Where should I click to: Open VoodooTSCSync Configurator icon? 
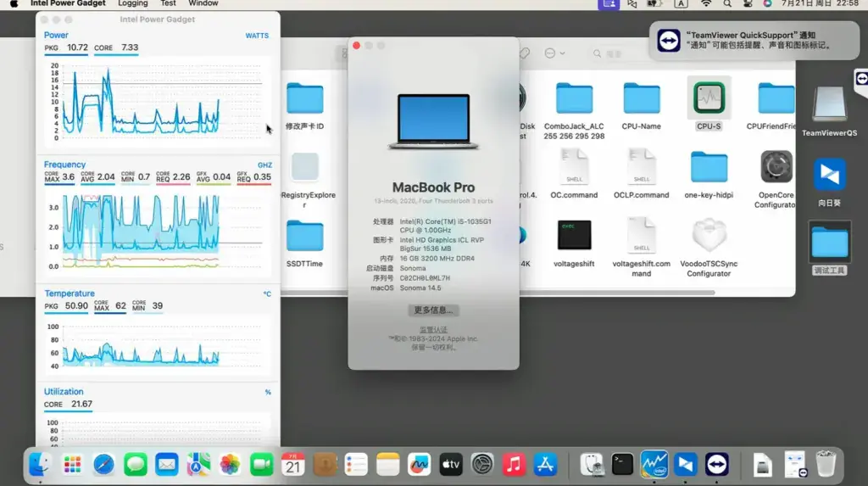(709, 235)
